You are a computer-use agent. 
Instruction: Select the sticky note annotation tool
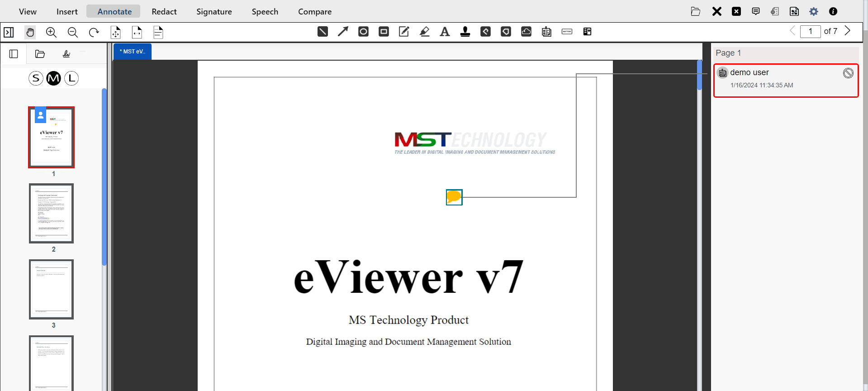546,32
